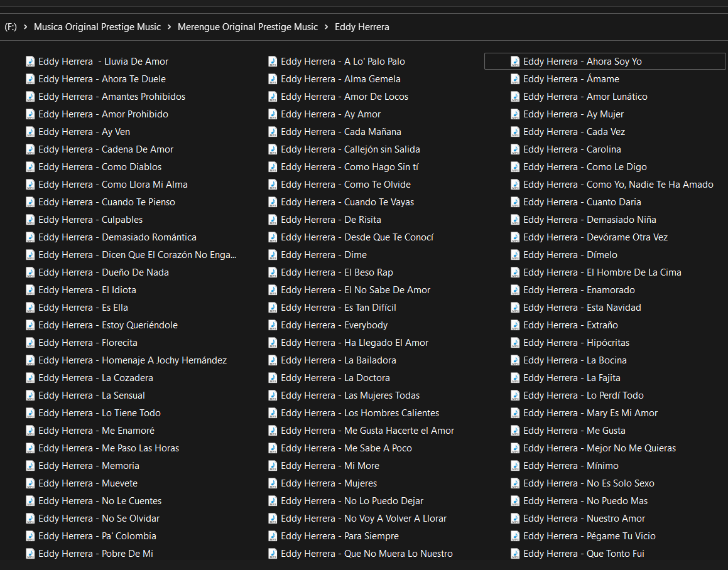
Task: Click the file icon of Amantes Prohibidos
Action: 30,97
